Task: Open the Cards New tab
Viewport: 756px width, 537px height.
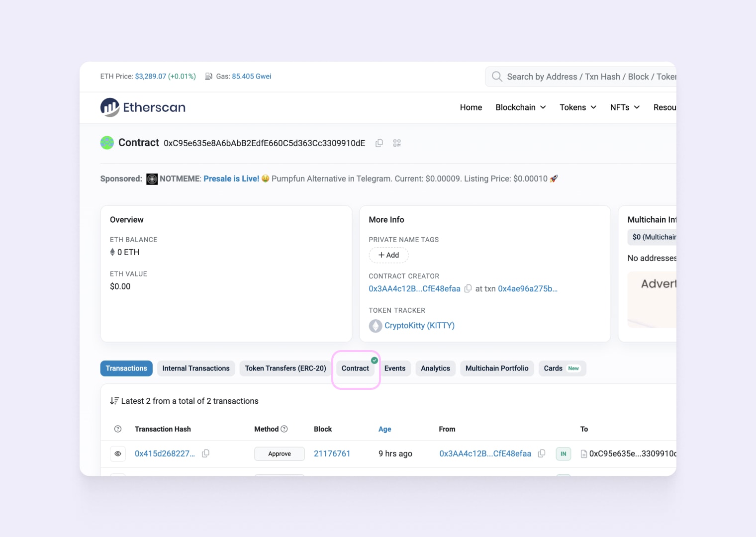Action: (x=562, y=368)
